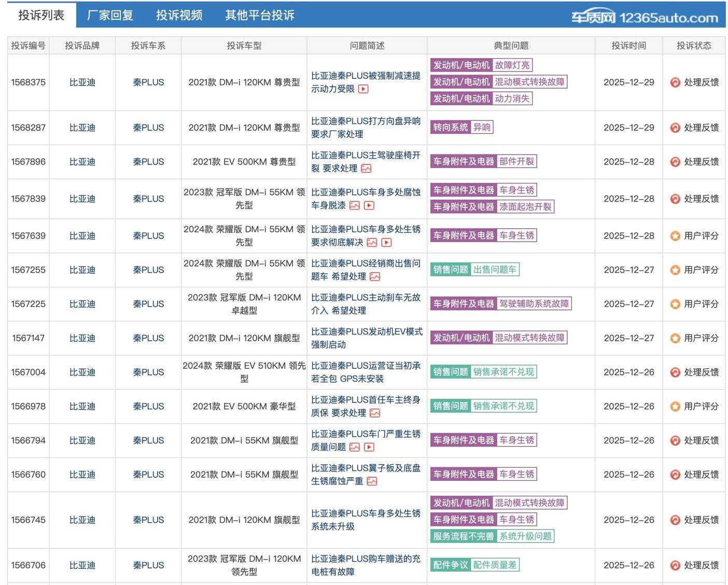Click image icon in complaint 1567639 row
The width and height of the screenshot is (728, 585).
pos(372,242)
